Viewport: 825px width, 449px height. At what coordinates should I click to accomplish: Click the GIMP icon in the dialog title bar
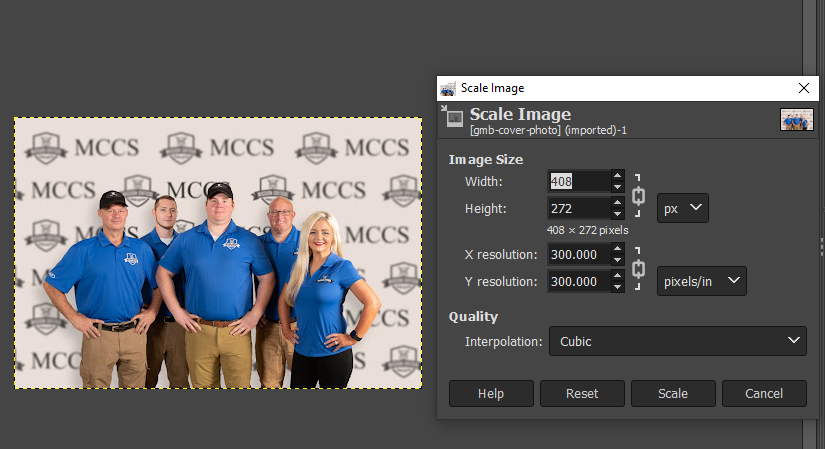448,88
